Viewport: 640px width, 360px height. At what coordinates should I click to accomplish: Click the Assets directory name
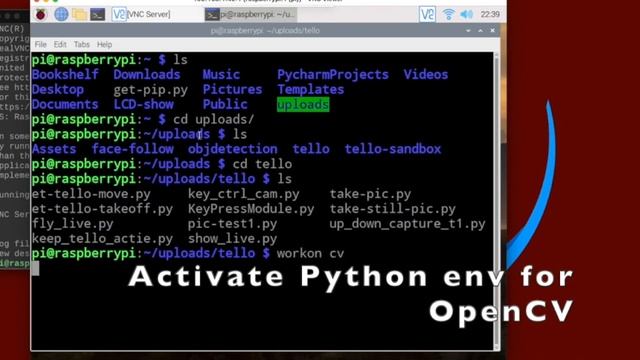point(54,149)
